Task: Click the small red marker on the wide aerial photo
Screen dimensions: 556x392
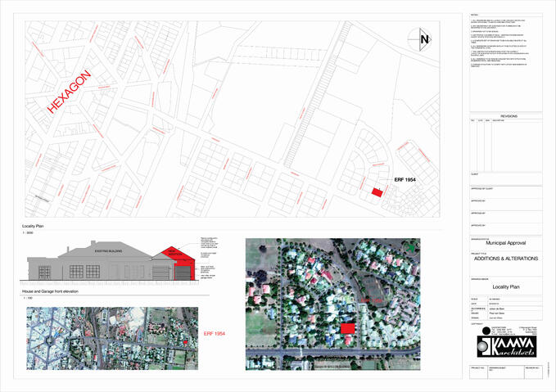Action: point(186,342)
